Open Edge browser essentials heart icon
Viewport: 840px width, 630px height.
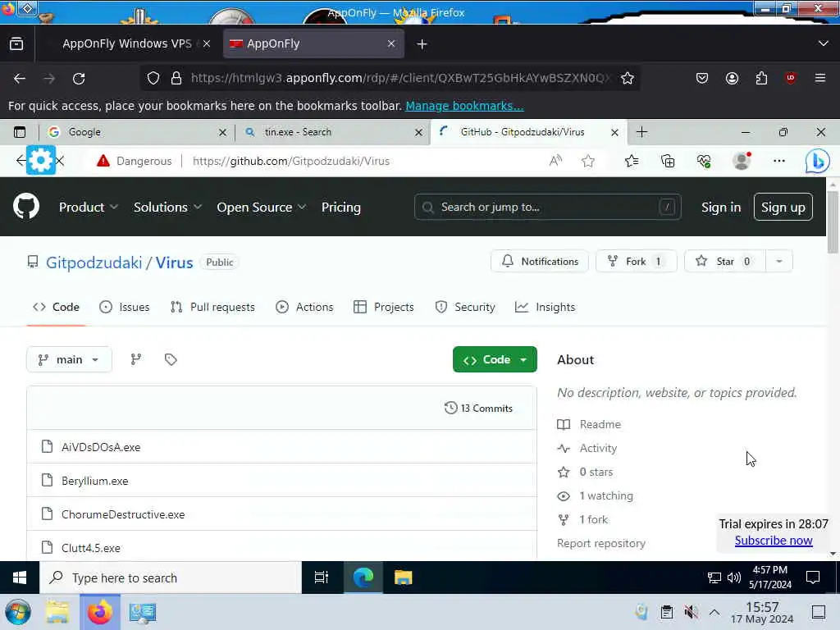pyautogui.click(x=704, y=161)
